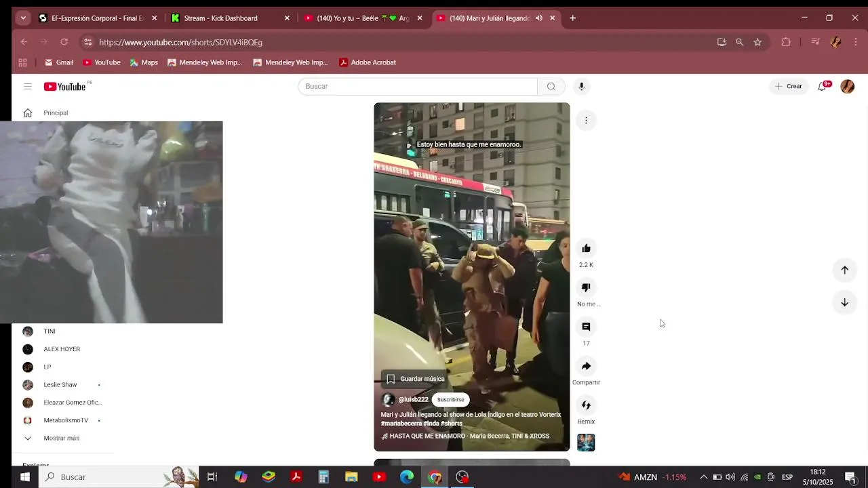Image resolution: width=868 pixels, height=488 pixels.
Task: Open the first Mendeley Web Importer bookmark
Action: (x=205, y=62)
